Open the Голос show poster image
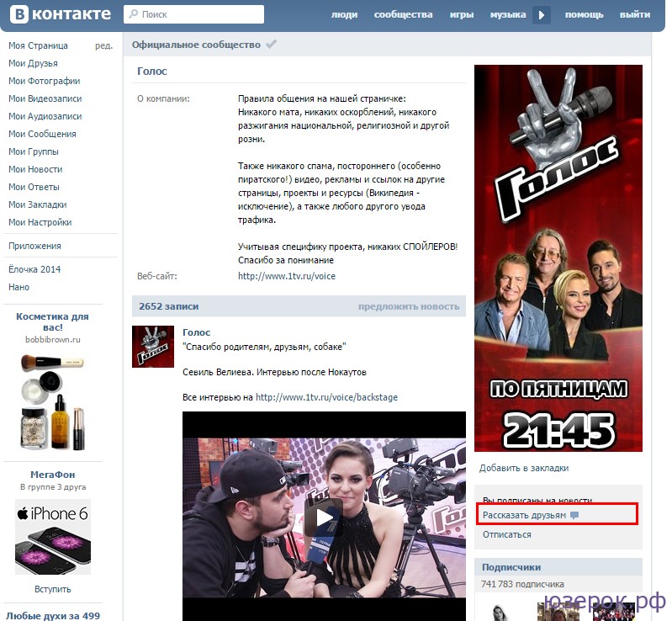The image size is (672, 621). (x=558, y=258)
